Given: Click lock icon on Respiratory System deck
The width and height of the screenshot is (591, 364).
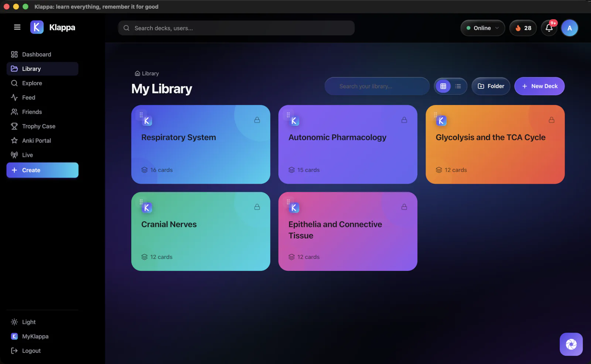Looking at the screenshot, I should click(257, 120).
